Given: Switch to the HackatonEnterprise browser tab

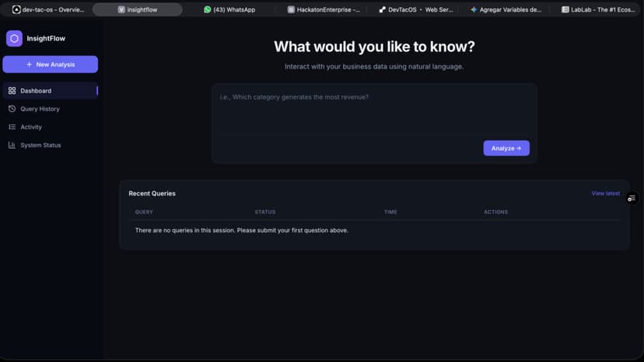Looking at the screenshot, I should (x=324, y=9).
